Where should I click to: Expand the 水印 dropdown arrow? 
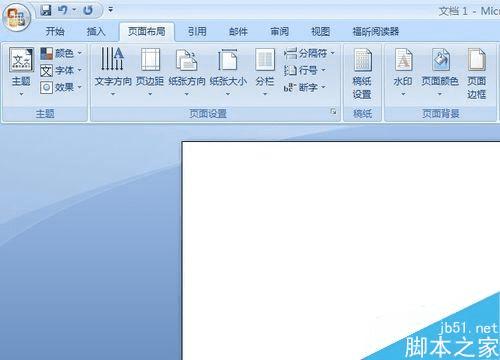point(403,94)
